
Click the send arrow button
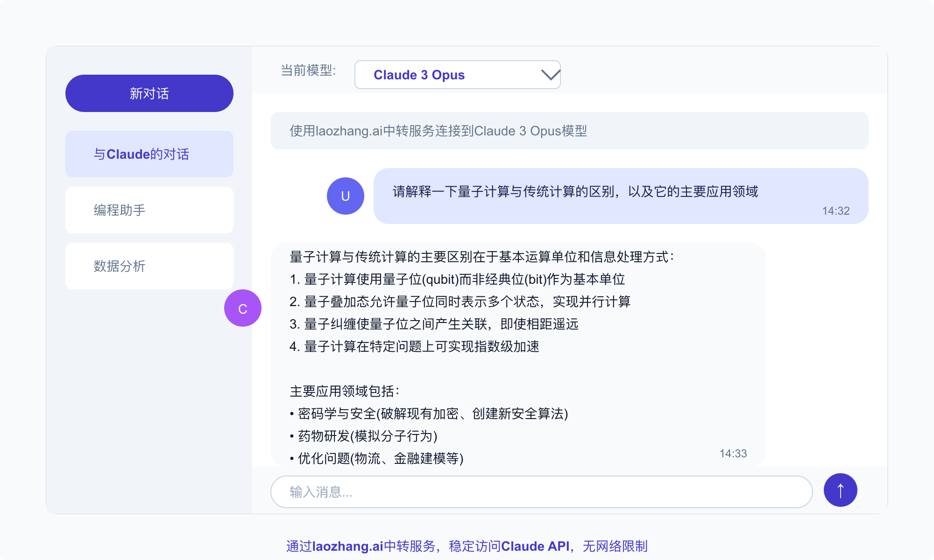(840, 490)
